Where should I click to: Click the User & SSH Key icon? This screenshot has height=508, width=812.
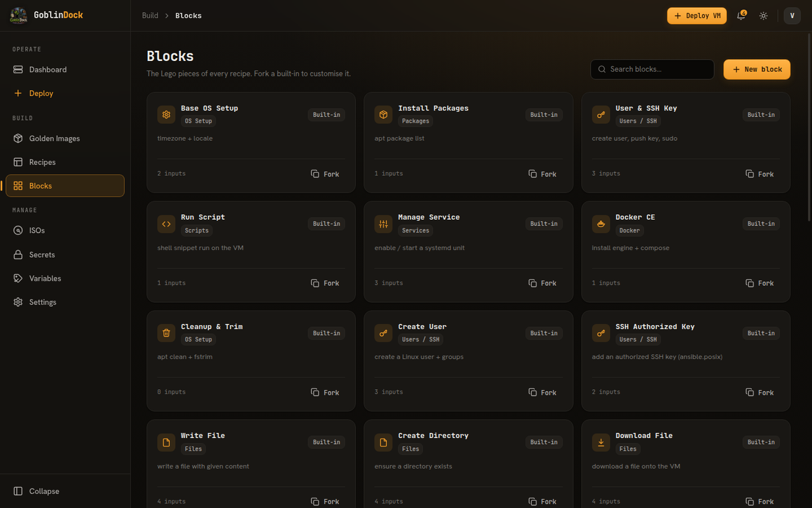601,114
